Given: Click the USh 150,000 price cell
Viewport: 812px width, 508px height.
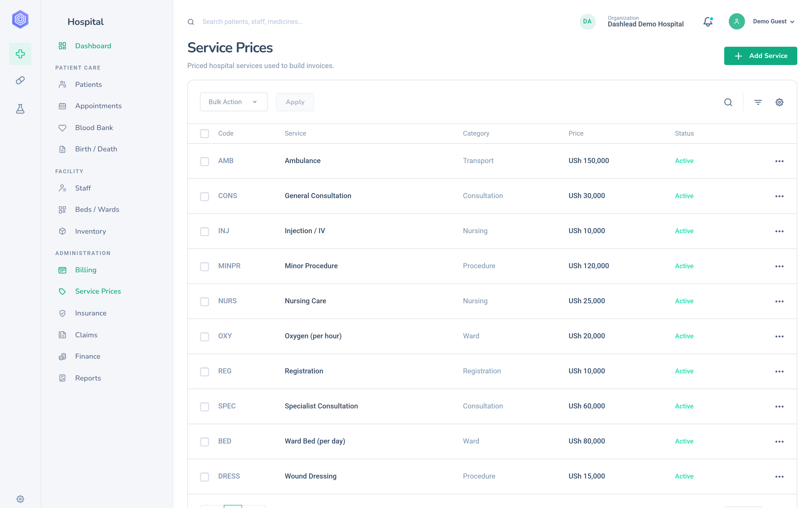Looking at the screenshot, I should 589,161.
